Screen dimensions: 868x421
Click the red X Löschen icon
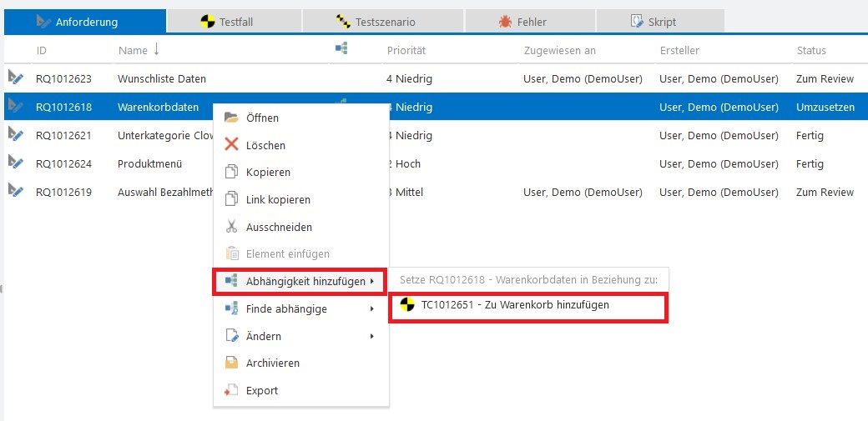click(231, 145)
